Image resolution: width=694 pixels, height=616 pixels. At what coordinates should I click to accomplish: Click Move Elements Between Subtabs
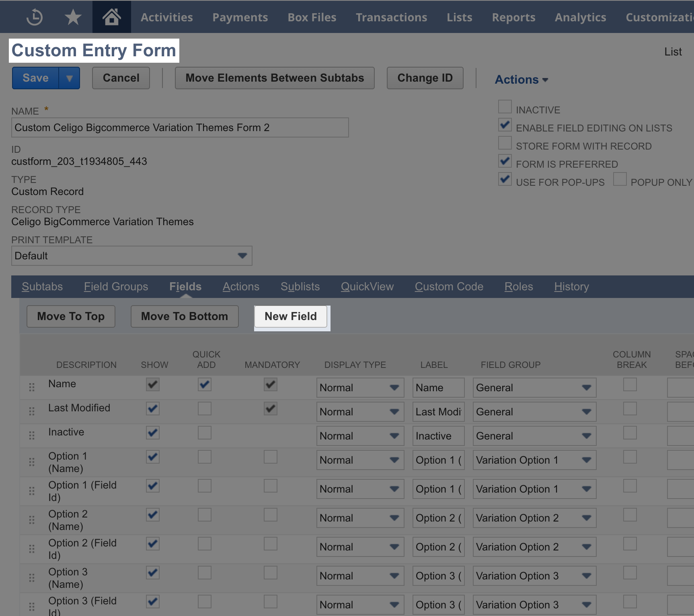click(x=275, y=78)
